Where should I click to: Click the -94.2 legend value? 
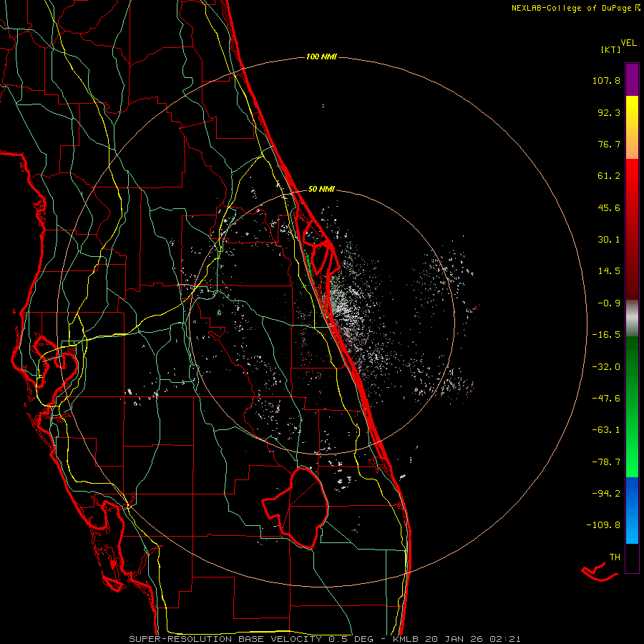[x=606, y=493]
